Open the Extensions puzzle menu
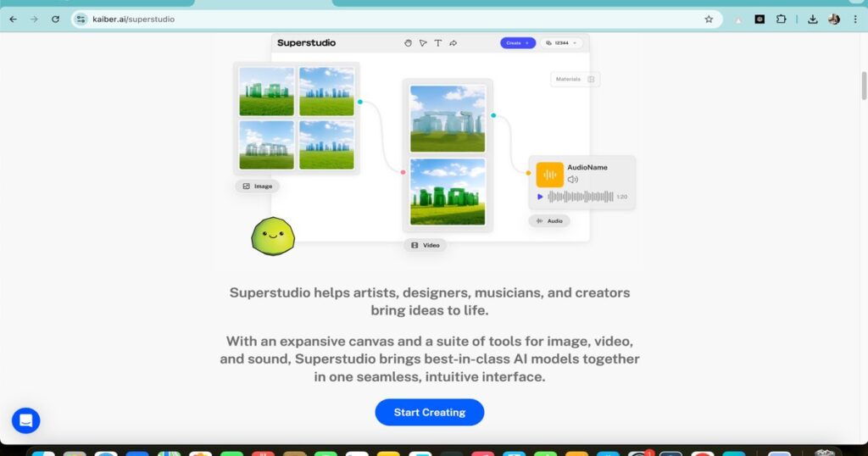Image resolution: width=868 pixels, height=456 pixels. pos(781,19)
